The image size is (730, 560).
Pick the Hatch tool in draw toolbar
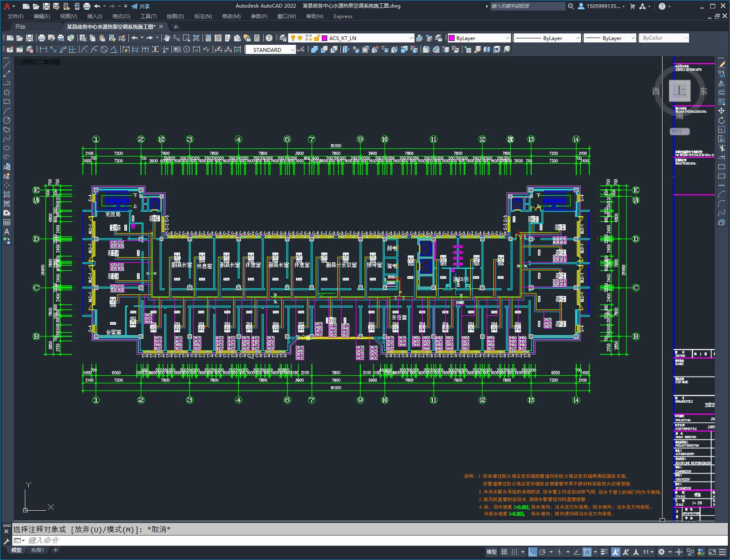pos(7,194)
